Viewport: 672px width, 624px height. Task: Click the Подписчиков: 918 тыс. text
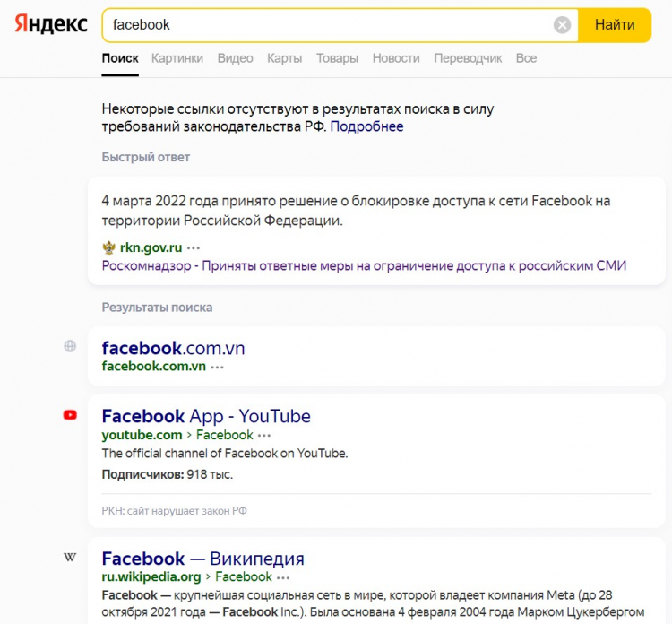[x=168, y=474]
